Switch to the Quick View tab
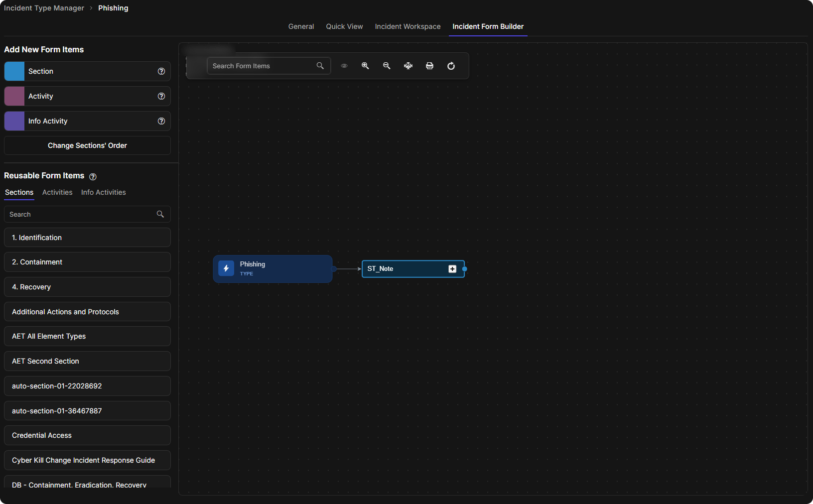 [344, 26]
